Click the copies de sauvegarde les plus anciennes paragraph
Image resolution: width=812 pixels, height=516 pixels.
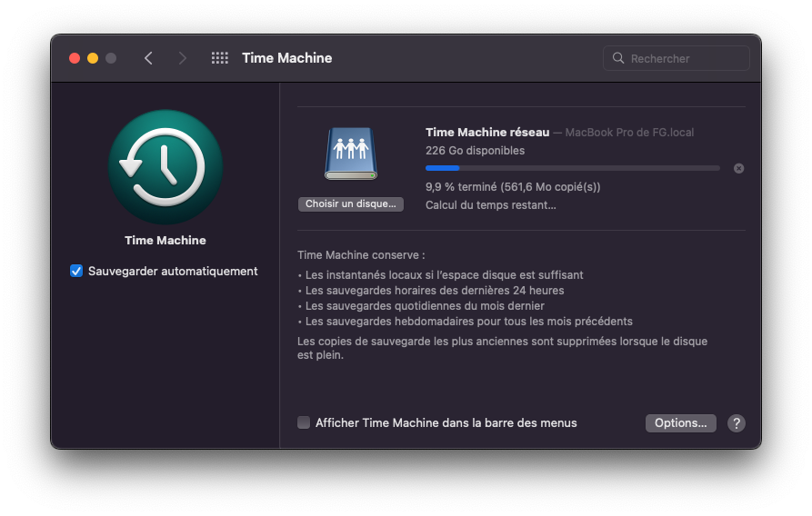pyautogui.click(x=502, y=348)
